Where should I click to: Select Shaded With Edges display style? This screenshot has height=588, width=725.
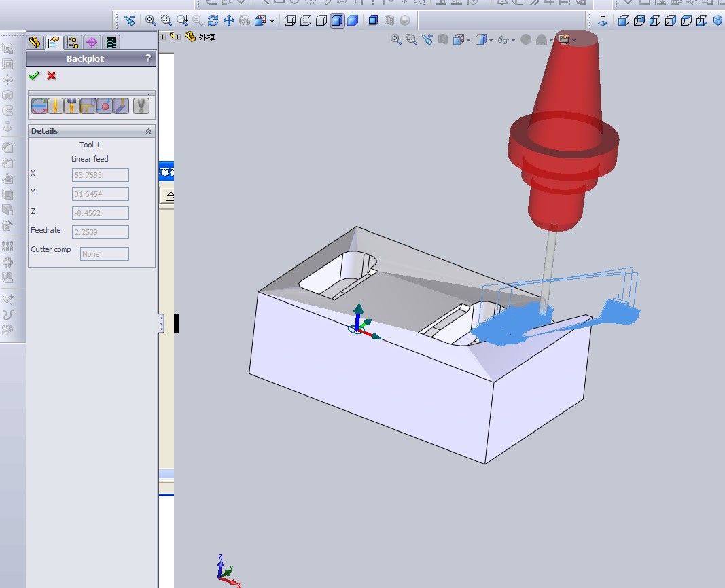[337, 20]
